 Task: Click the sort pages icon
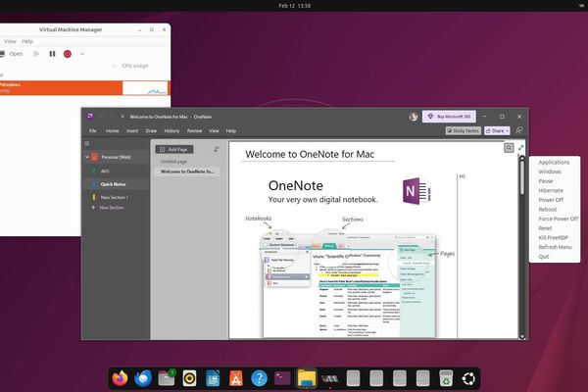pyautogui.click(x=217, y=149)
